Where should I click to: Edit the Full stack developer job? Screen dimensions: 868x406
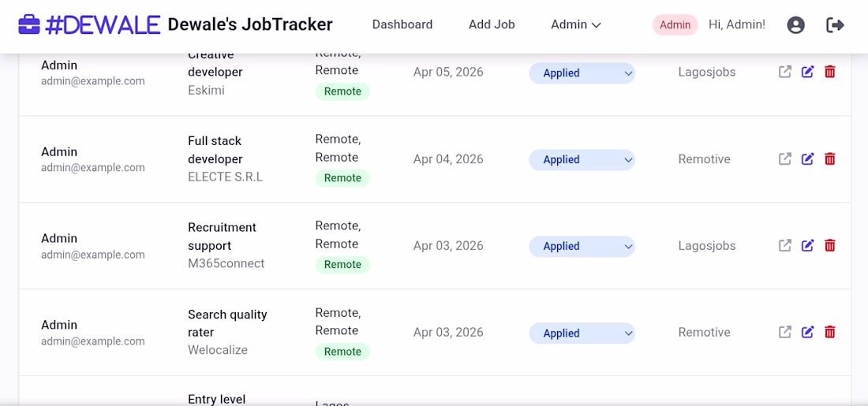807,159
